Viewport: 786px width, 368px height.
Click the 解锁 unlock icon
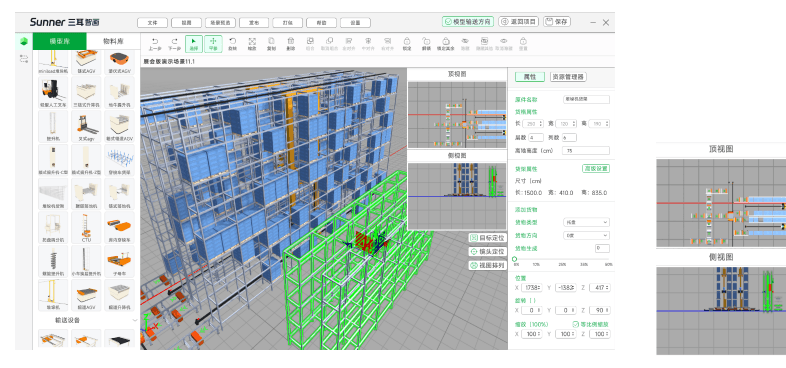click(426, 41)
